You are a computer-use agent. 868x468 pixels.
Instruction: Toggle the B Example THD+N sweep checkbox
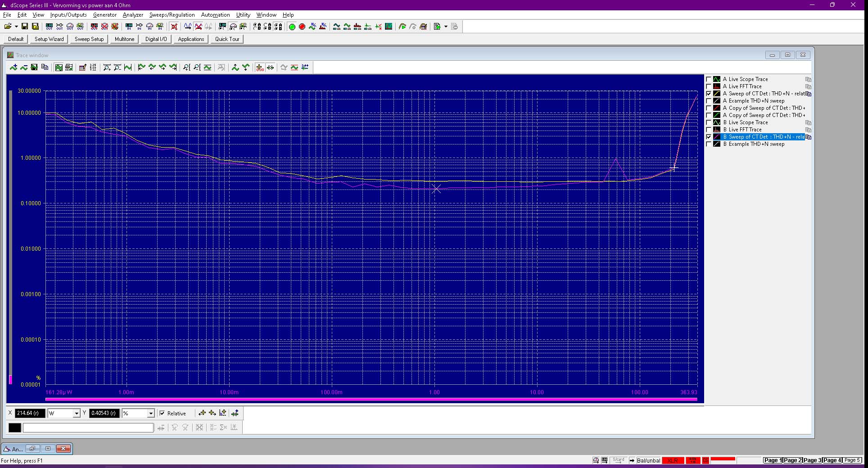point(709,144)
